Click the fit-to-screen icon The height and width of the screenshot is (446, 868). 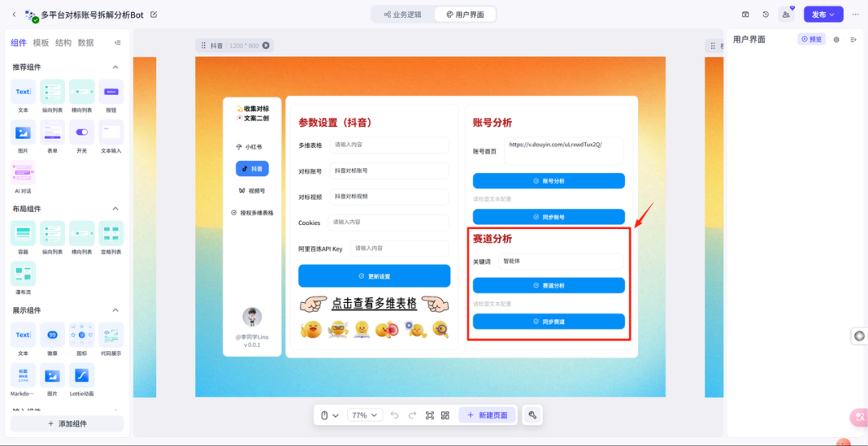point(429,415)
